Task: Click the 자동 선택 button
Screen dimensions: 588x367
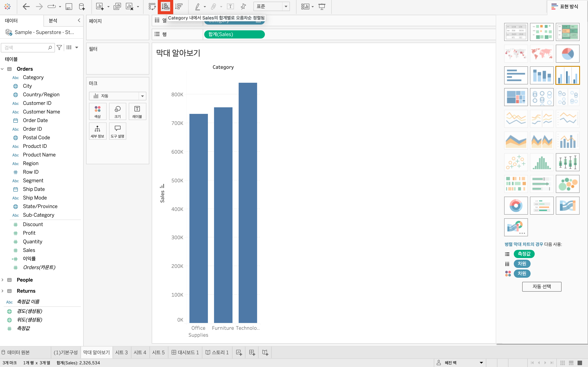Action: pyautogui.click(x=542, y=287)
